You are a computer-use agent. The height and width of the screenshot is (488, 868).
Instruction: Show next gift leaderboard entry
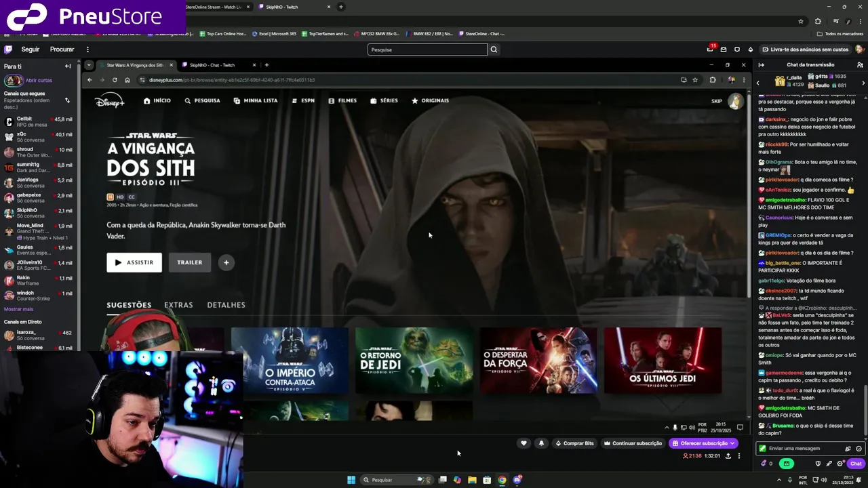coord(863,83)
